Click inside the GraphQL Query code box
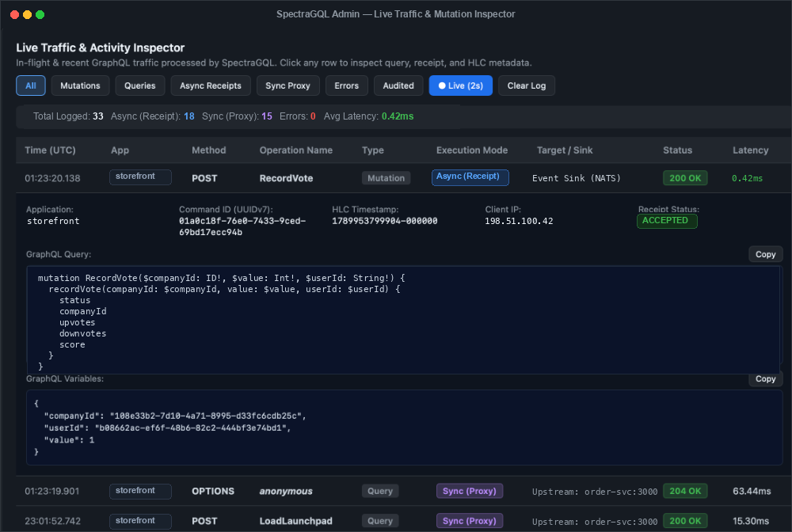792x532 pixels. (403, 320)
